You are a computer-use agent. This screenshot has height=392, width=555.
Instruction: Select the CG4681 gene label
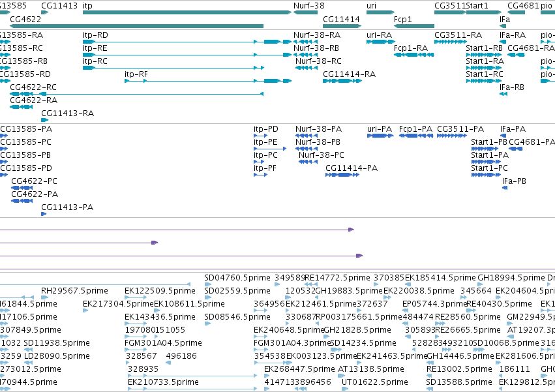coord(523,6)
